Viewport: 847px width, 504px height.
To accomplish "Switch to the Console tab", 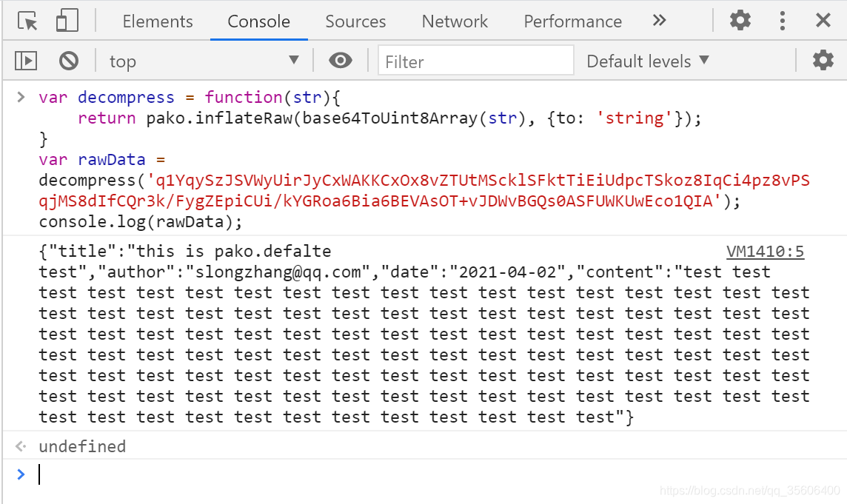I will 258,21.
